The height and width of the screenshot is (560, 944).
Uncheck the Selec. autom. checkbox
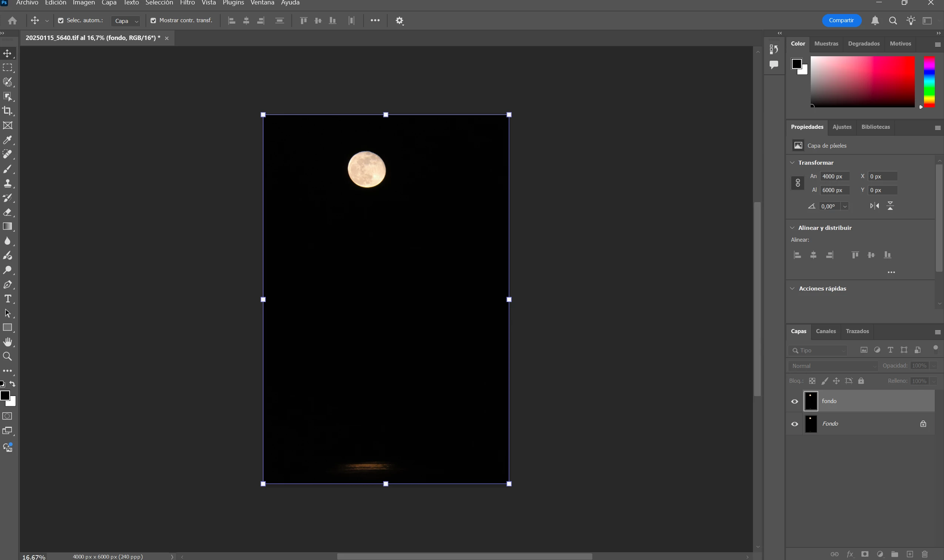[61, 21]
